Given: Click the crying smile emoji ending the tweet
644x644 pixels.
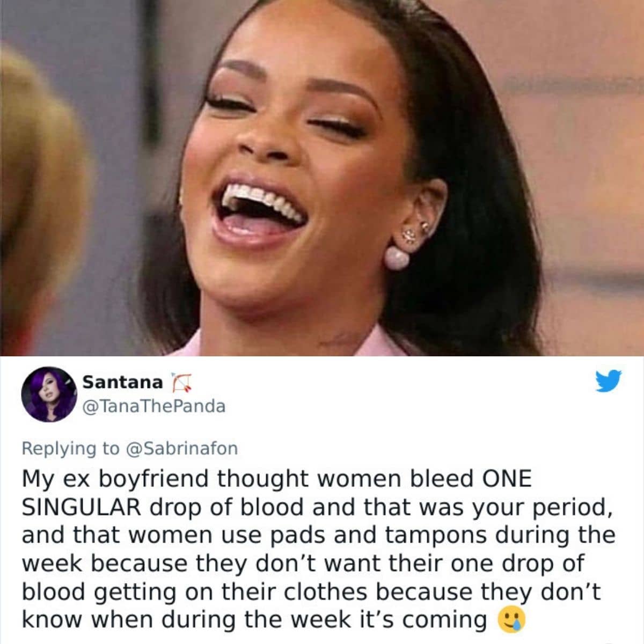Looking at the screenshot, I should (512, 620).
